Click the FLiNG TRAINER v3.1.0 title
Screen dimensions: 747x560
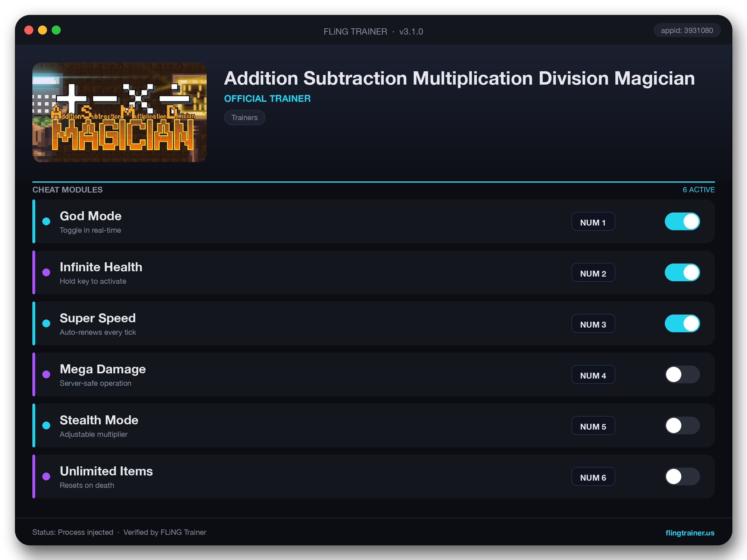[373, 31]
